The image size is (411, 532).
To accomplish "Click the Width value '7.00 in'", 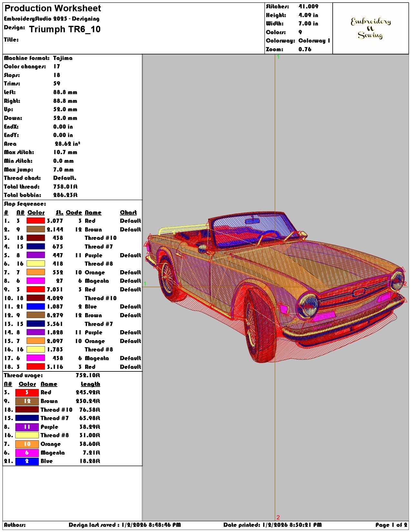I will pos(308,24).
